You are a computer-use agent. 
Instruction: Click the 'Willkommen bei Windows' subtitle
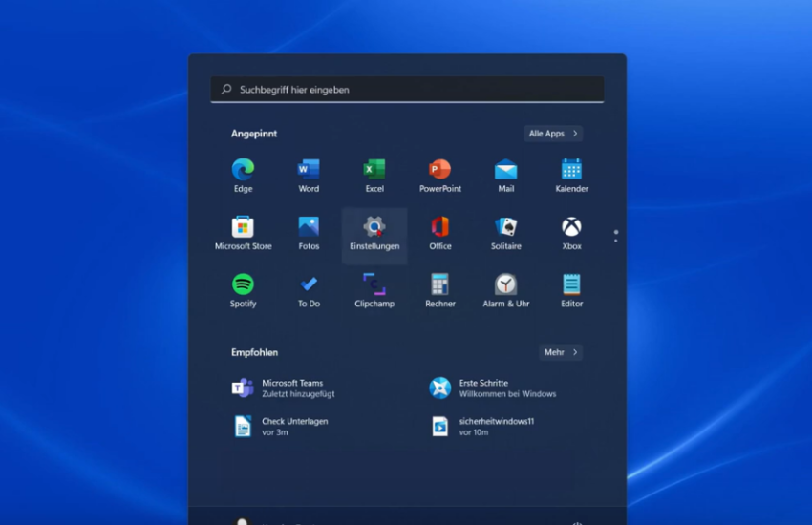(x=507, y=394)
